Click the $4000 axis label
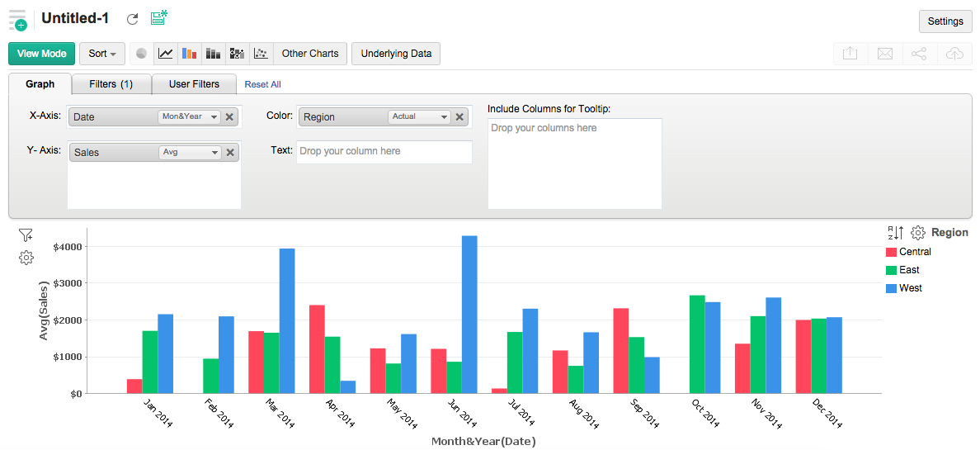The height and width of the screenshot is (450, 980). pos(66,247)
